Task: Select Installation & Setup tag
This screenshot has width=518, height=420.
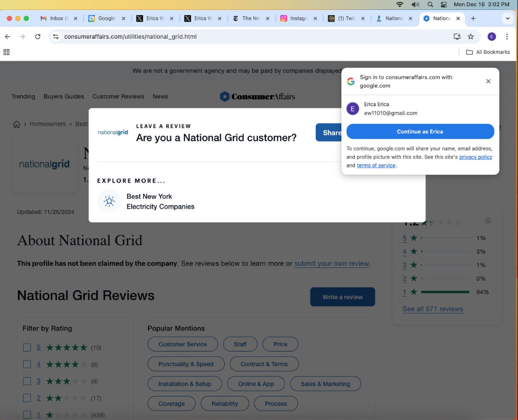Action: [185, 384]
